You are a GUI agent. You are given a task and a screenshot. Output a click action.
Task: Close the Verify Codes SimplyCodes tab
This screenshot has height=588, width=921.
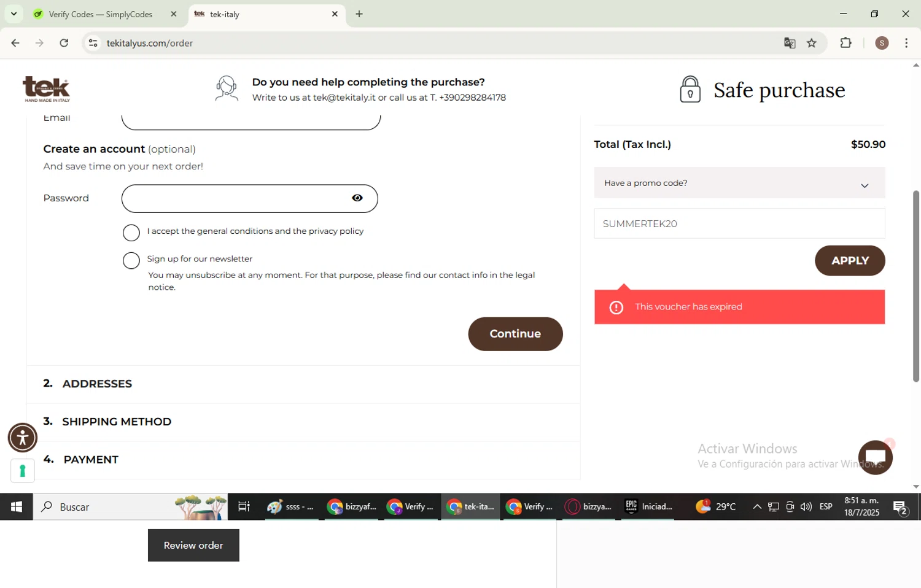point(174,14)
